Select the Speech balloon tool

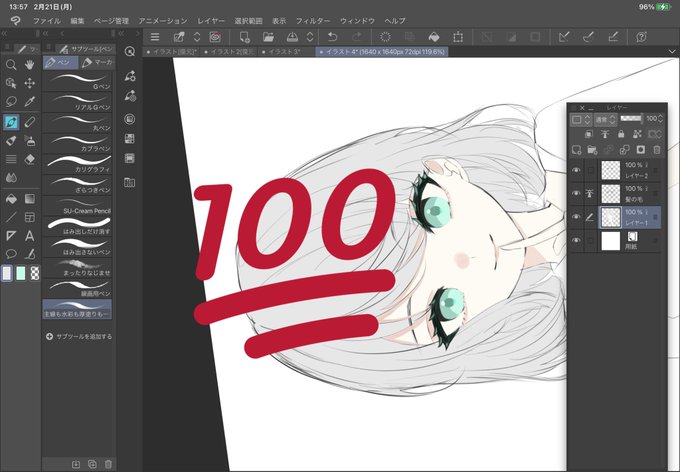point(11,254)
